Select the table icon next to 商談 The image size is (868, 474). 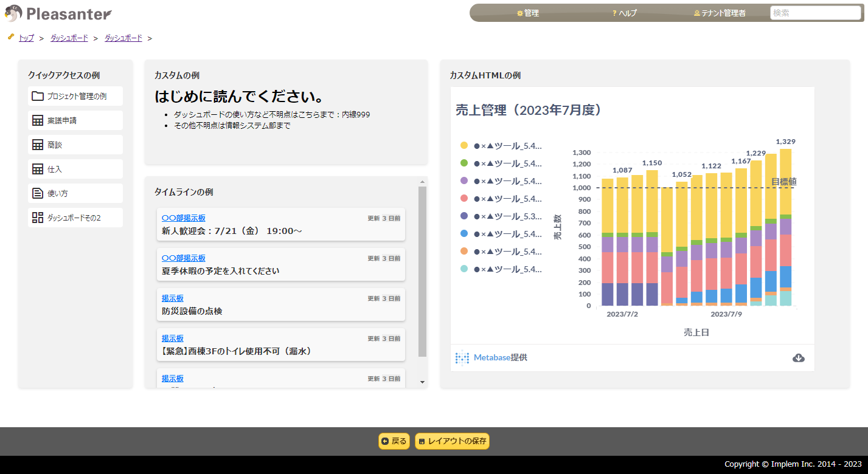coord(38,145)
